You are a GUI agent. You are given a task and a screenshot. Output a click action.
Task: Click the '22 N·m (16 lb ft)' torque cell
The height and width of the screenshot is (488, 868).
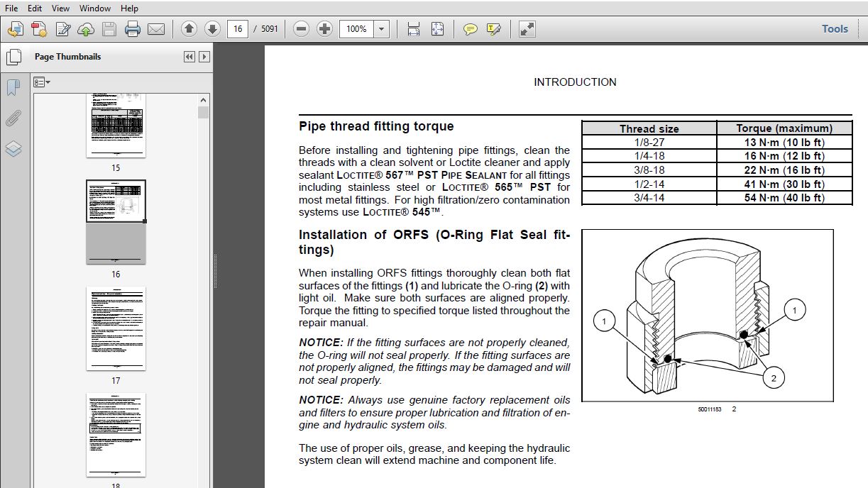[784, 170]
